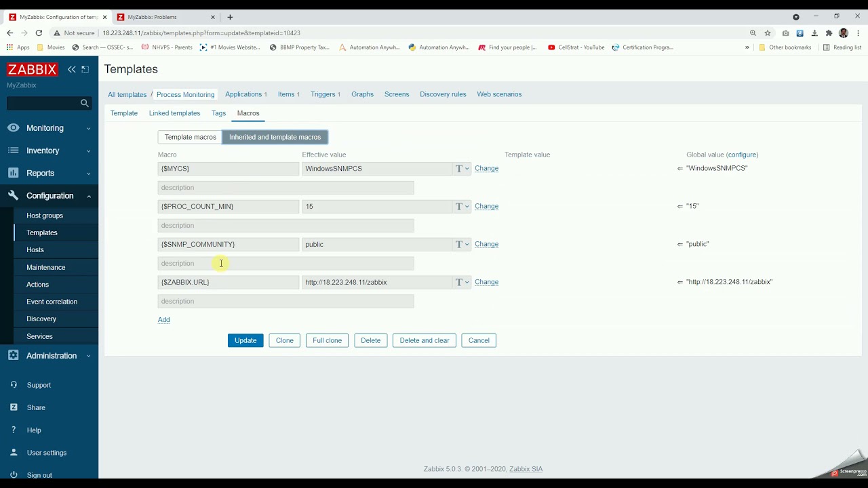Click the Update button
This screenshot has height=488, width=868.
point(245,340)
